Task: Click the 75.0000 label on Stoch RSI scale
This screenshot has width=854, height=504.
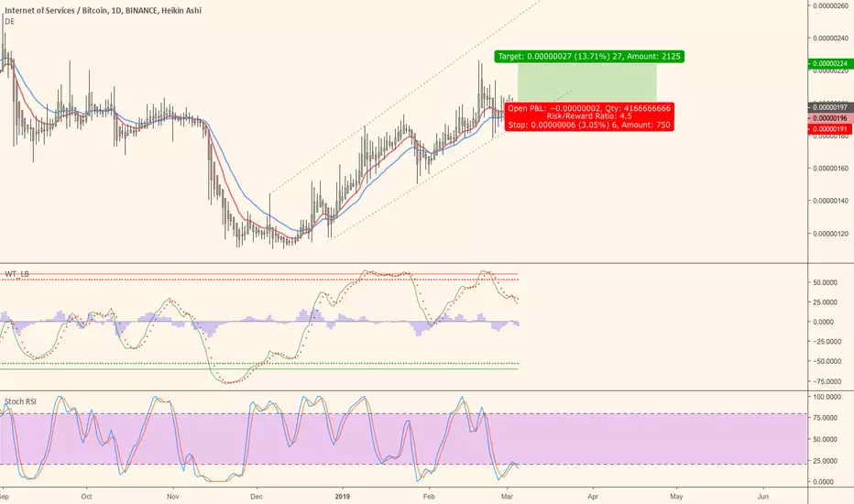Action: (x=825, y=418)
